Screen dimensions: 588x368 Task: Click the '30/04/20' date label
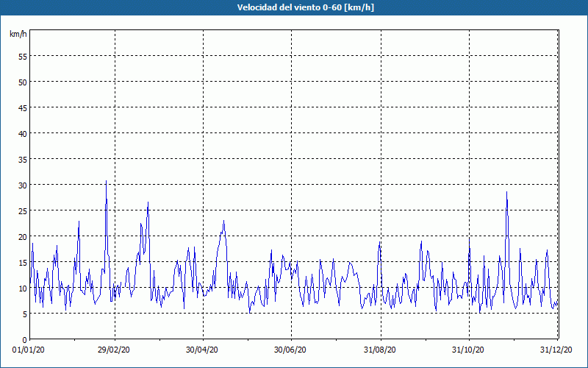pyautogui.click(x=201, y=350)
